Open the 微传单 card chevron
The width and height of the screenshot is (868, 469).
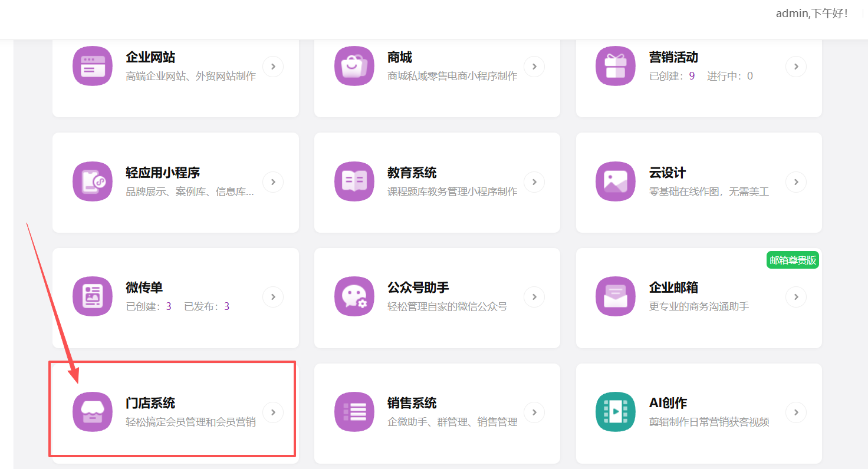coord(273,297)
